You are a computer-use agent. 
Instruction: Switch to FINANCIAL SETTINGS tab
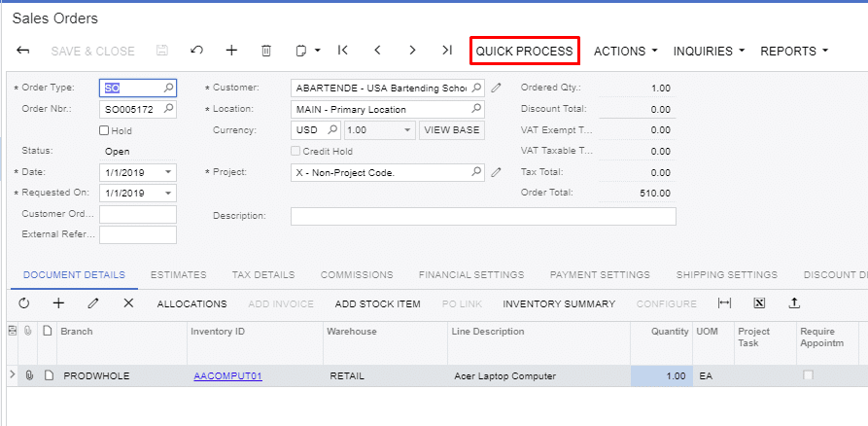(471, 275)
